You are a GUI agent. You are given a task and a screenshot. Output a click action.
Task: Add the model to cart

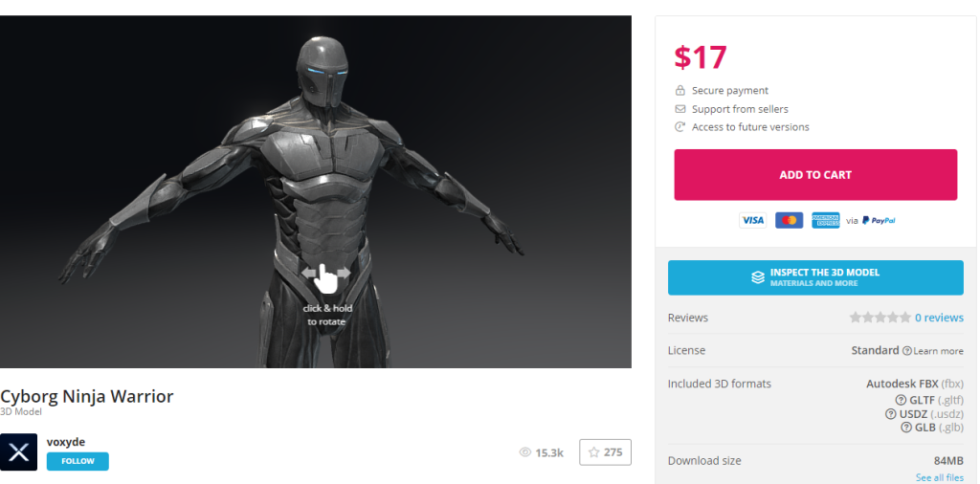coord(815,175)
